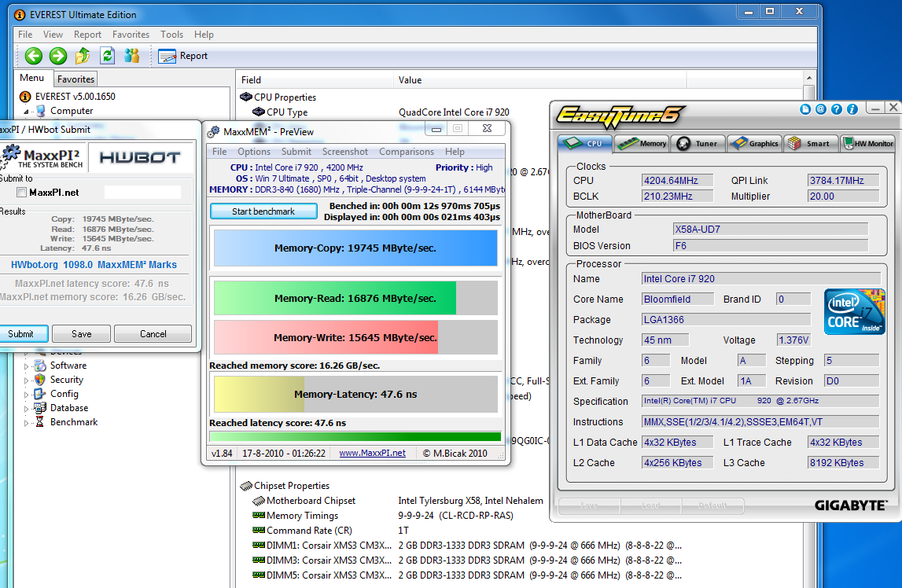This screenshot has height=588, width=902.
Task: Expand the Security tree node
Action: click(x=26, y=380)
